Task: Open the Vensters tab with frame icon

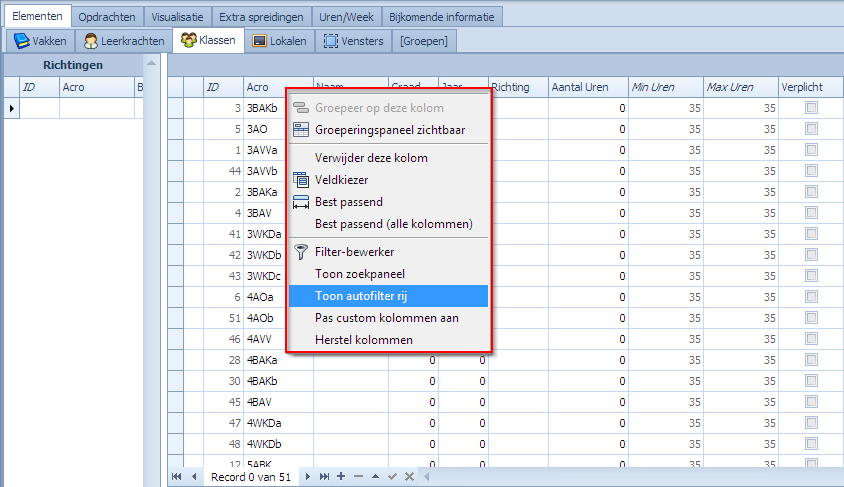Action: pos(353,41)
